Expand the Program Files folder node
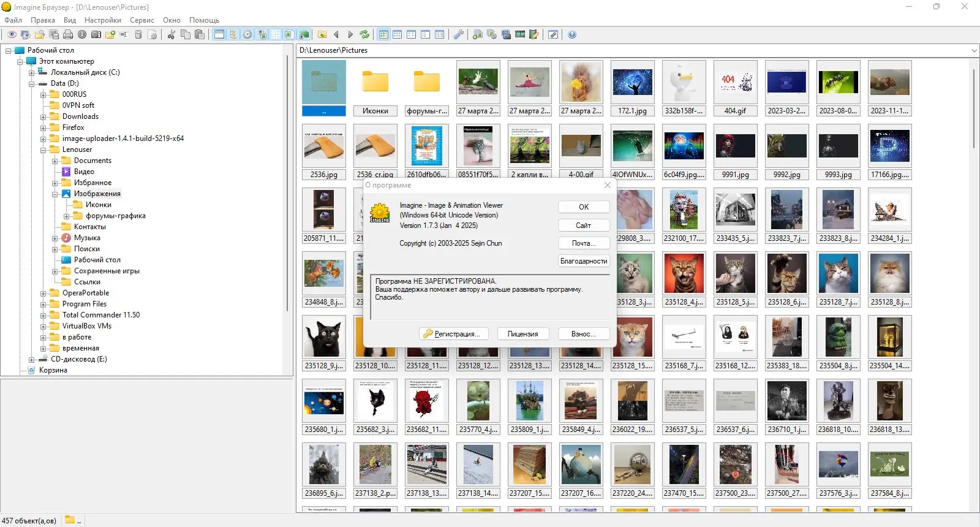The height and width of the screenshot is (527, 980). pos(43,304)
